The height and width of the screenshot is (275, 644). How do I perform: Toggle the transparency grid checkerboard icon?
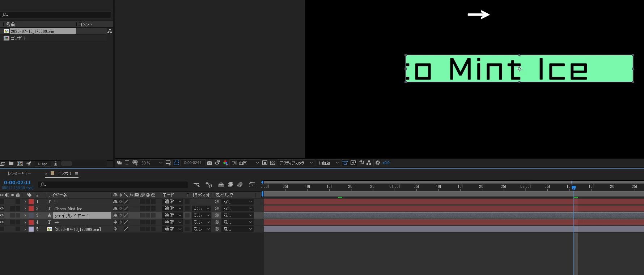(273, 163)
